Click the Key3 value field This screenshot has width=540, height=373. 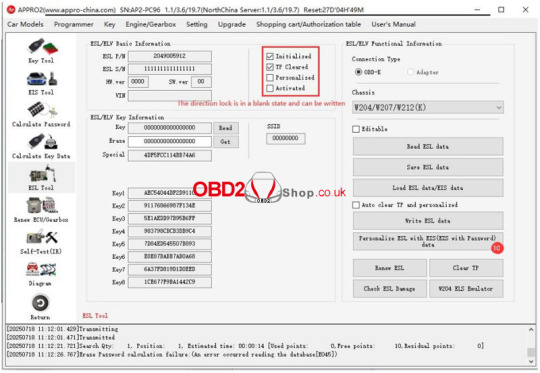[x=170, y=218]
